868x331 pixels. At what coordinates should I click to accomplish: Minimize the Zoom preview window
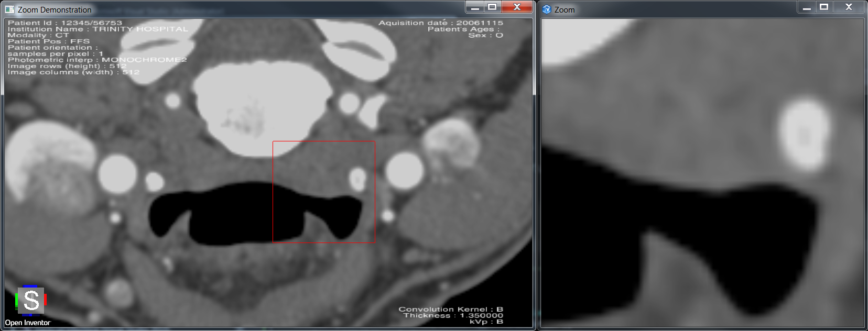[x=807, y=7]
